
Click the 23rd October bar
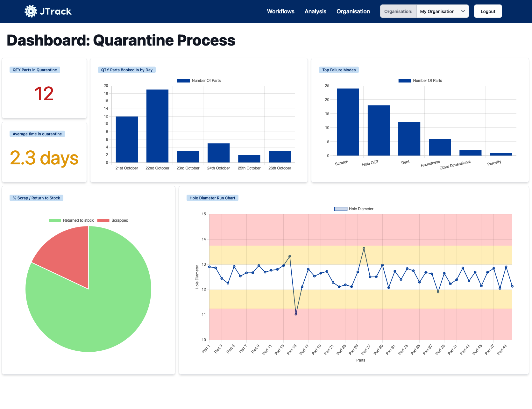[188, 157]
